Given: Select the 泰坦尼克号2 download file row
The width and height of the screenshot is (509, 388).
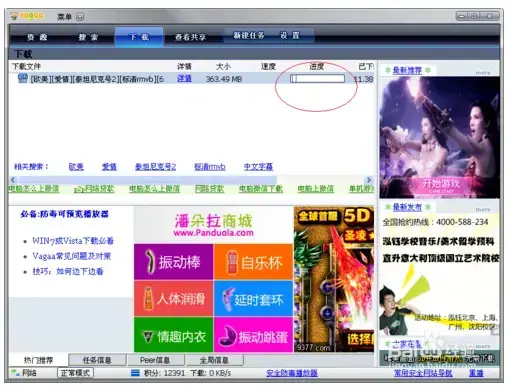Looking at the screenshot, I should [192, 79].
